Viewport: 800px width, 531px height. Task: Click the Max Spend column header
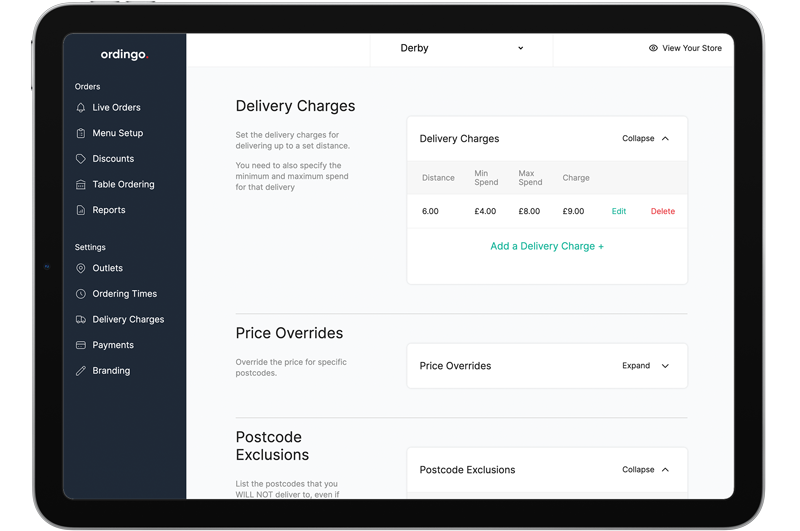point(530,178)
